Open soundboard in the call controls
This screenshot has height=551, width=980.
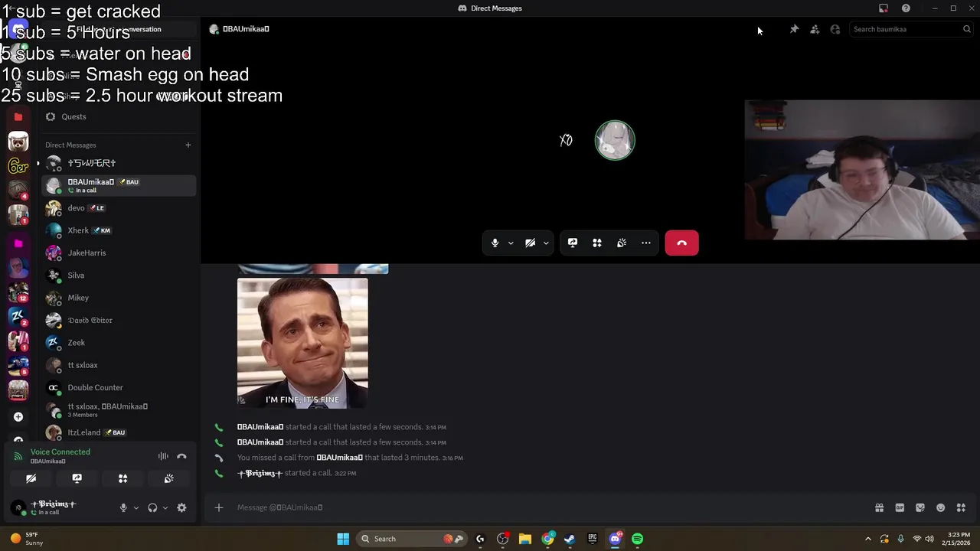[622, 243]
